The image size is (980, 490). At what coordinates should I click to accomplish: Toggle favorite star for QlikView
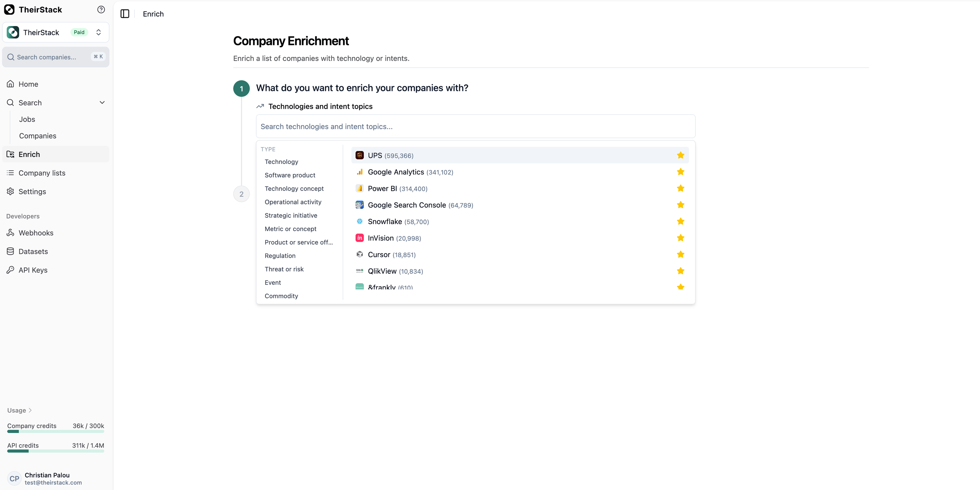coord(680,271)
